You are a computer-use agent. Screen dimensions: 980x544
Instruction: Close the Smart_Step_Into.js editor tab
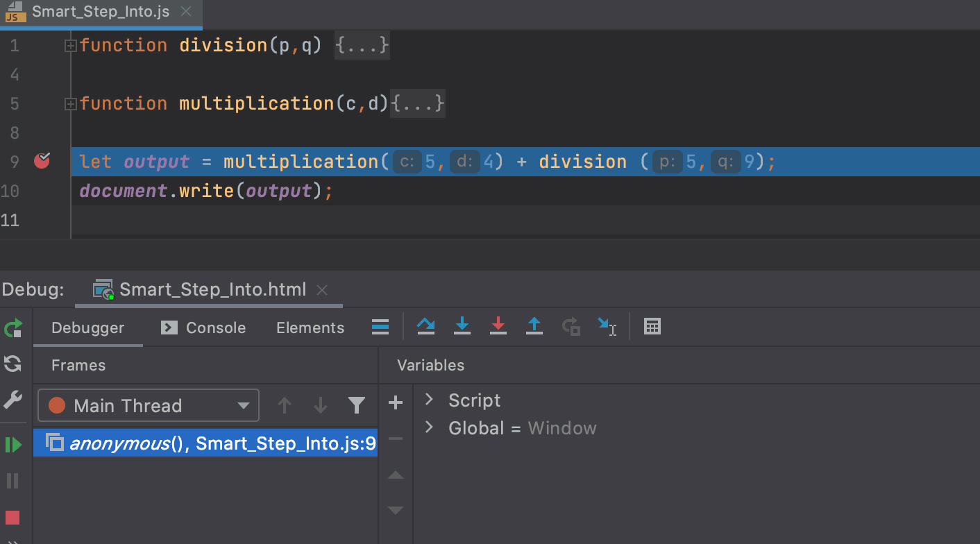pos(185,12)
